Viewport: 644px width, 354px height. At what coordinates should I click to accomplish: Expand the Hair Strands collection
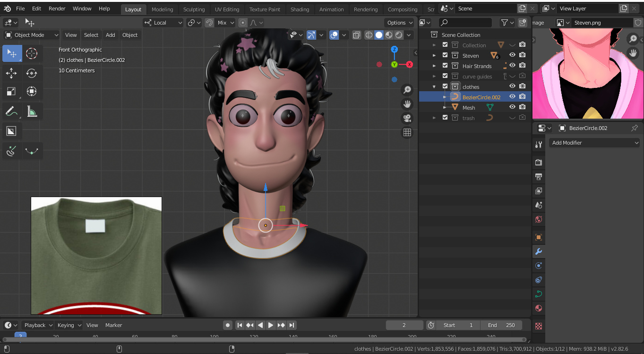click(x=434, y=66)
